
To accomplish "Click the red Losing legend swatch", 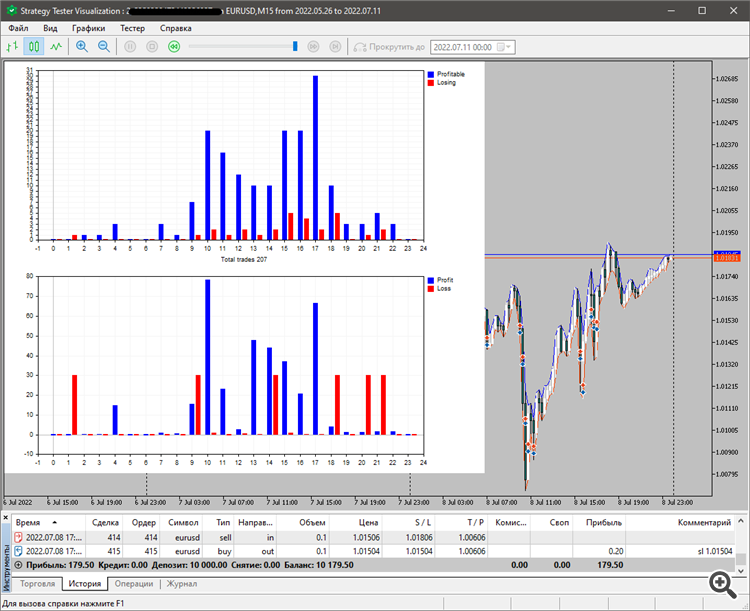I will (430, 83).
